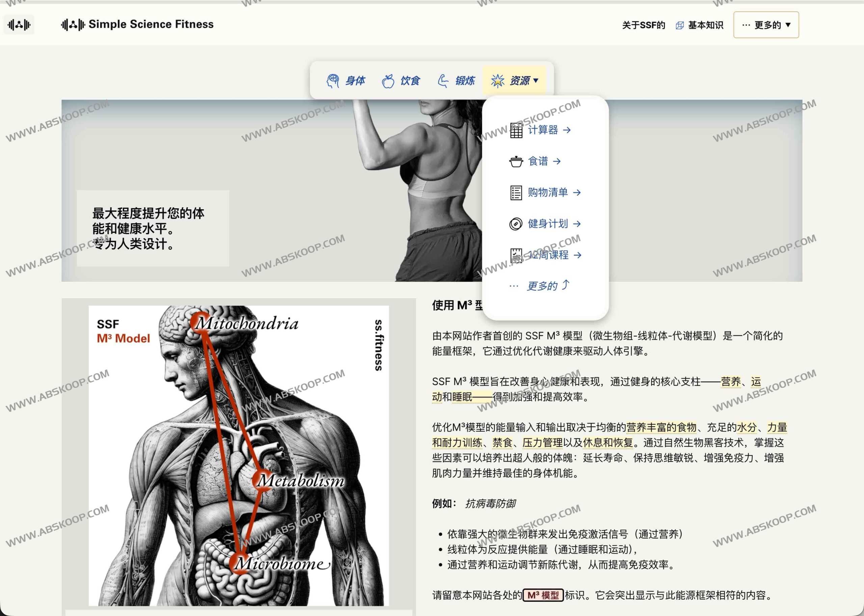
Task: Click the apple icon beside 饮食
Action: pyautogui.click(x=388, y=80)
